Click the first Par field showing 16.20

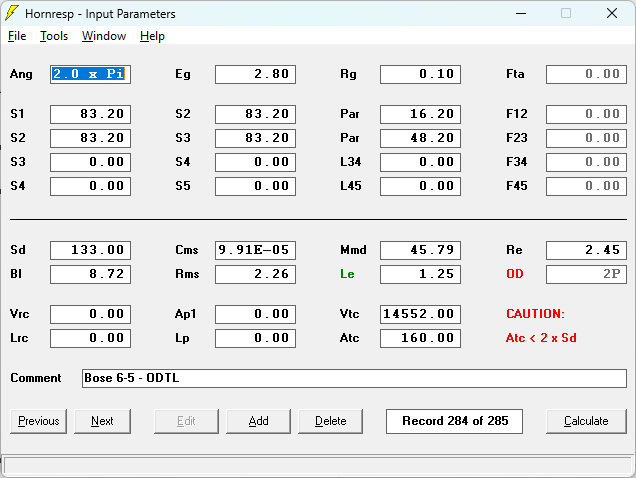pos(420,114)
